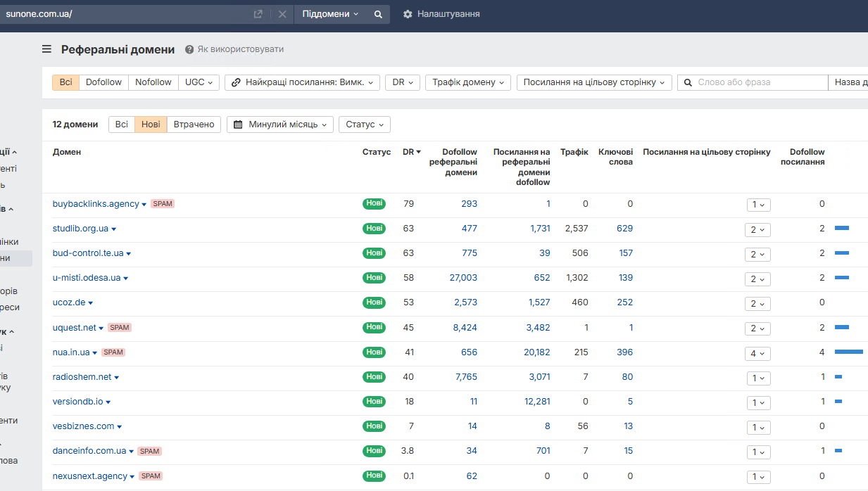The width and height of the screenshot is (868, 491).
Task: Expand the Трафік домену filter dropdown
Action: point(468,82)
